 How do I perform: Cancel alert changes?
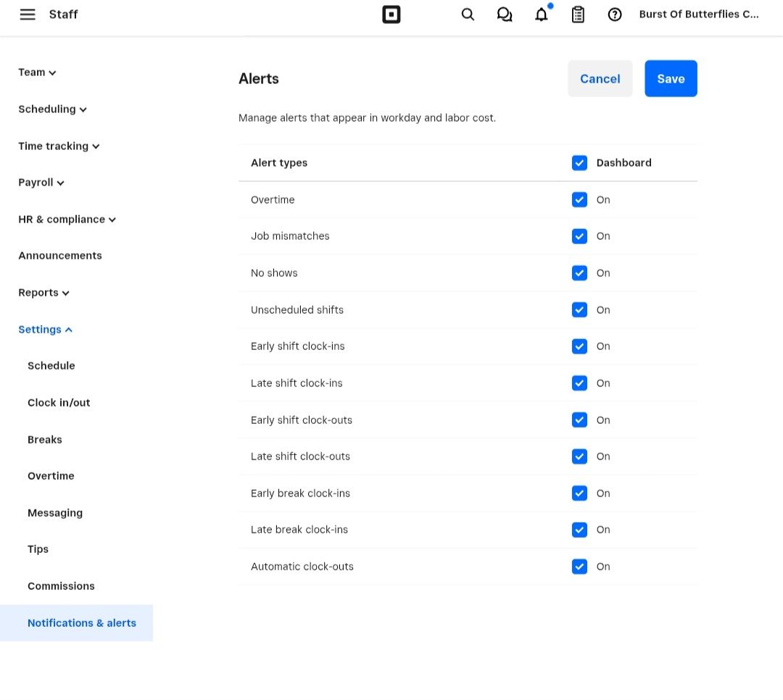point(600,79)
